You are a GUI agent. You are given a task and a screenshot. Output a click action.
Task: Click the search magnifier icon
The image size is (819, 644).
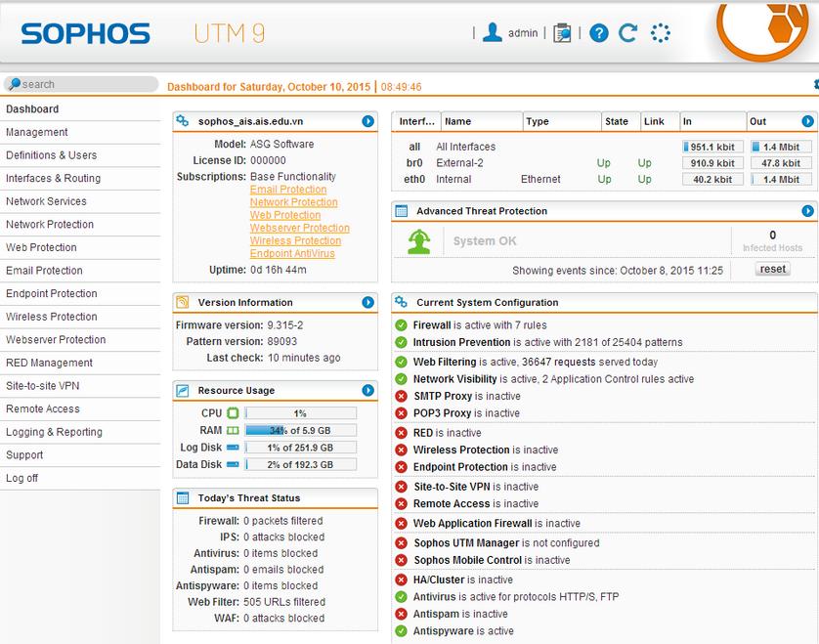pyautogui.click(x=15, y=84)
